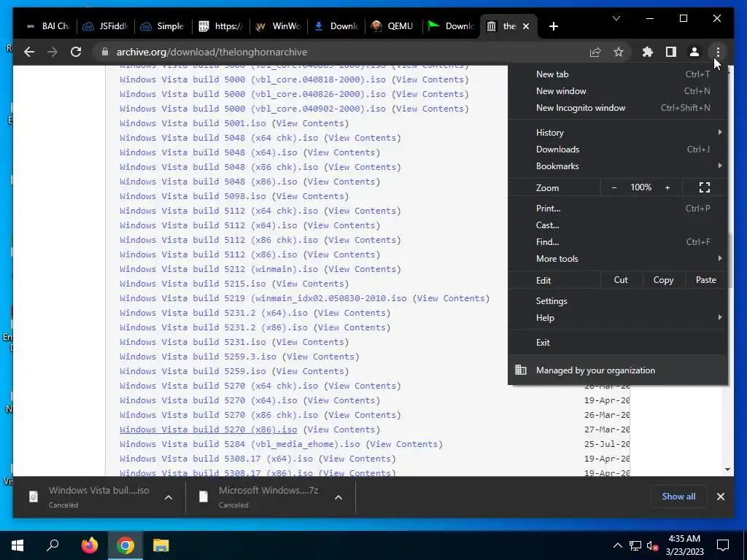747x560 pixels.
Task: Switch to the JSFiddle tab
Action: tap(106, 26)
